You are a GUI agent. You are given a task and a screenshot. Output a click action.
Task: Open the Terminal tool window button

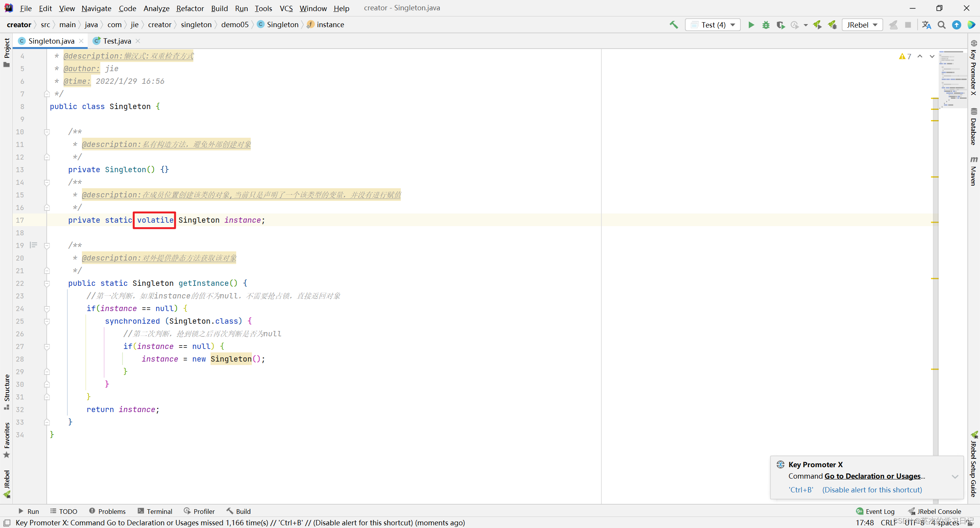155,511
